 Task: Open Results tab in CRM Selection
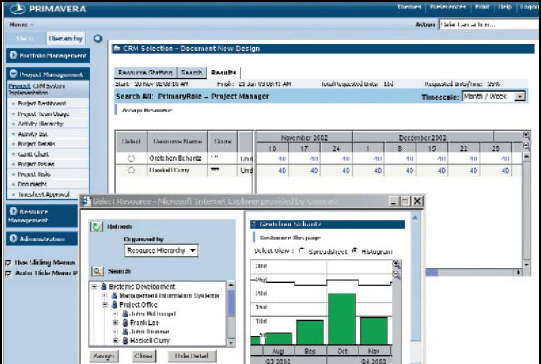(x=224, y=73)
